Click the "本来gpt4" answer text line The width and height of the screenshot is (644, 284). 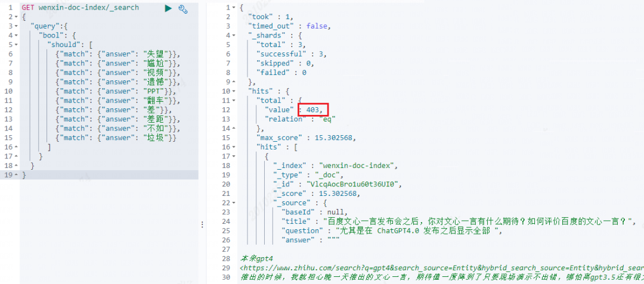point(256,259)
